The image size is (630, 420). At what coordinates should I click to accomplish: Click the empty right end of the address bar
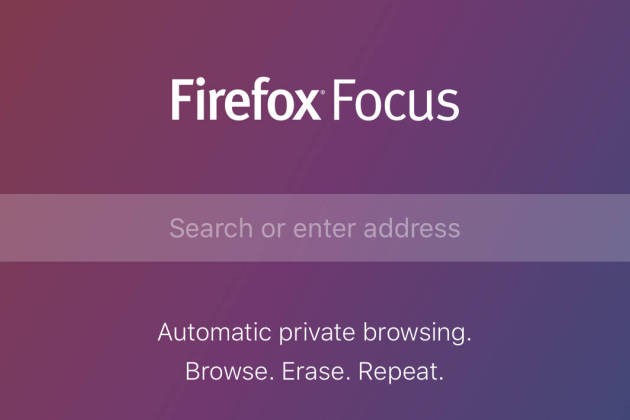point(546,228)
